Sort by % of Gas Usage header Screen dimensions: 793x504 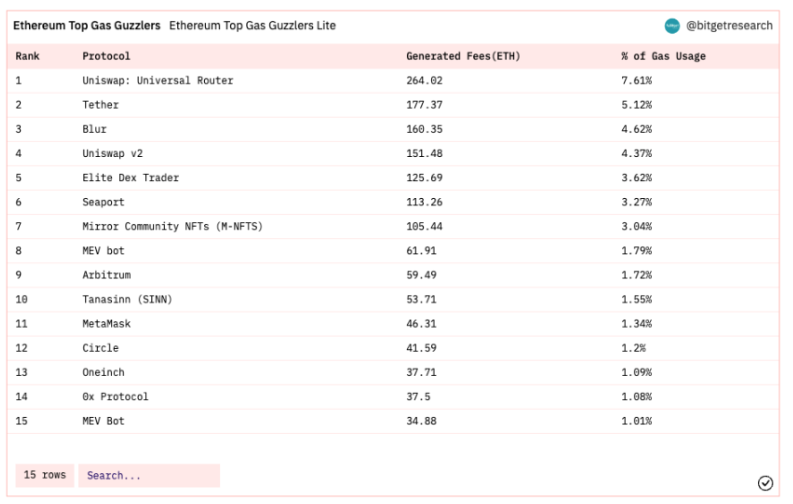pos(663,56)
